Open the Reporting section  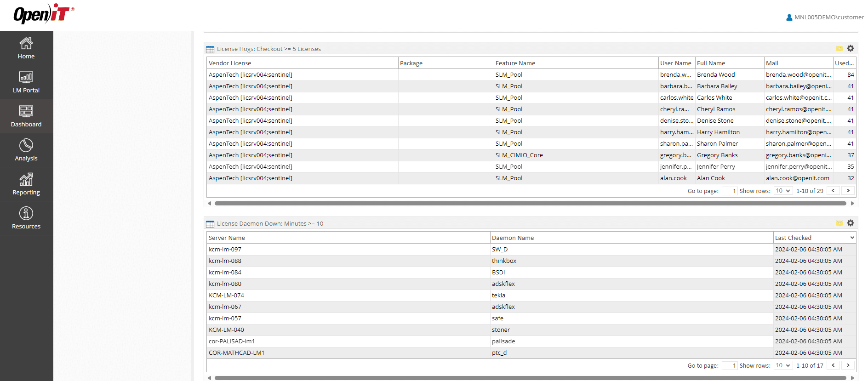click(26, 184)
